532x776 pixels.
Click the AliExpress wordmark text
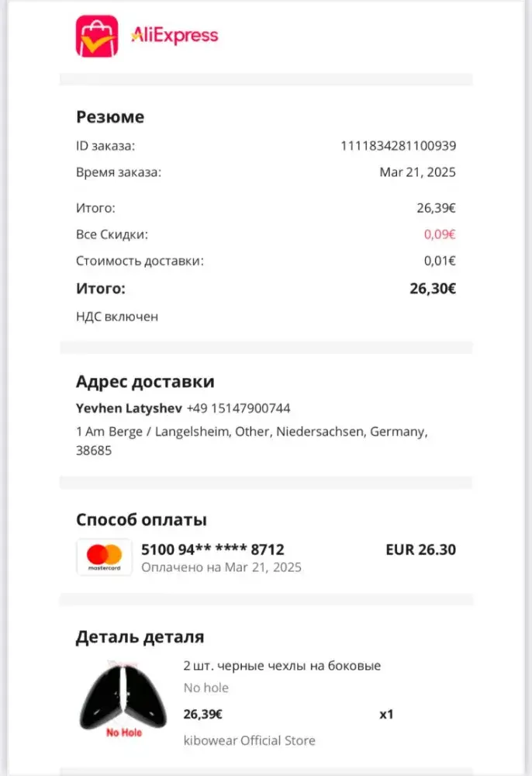(x=174, y=35)
